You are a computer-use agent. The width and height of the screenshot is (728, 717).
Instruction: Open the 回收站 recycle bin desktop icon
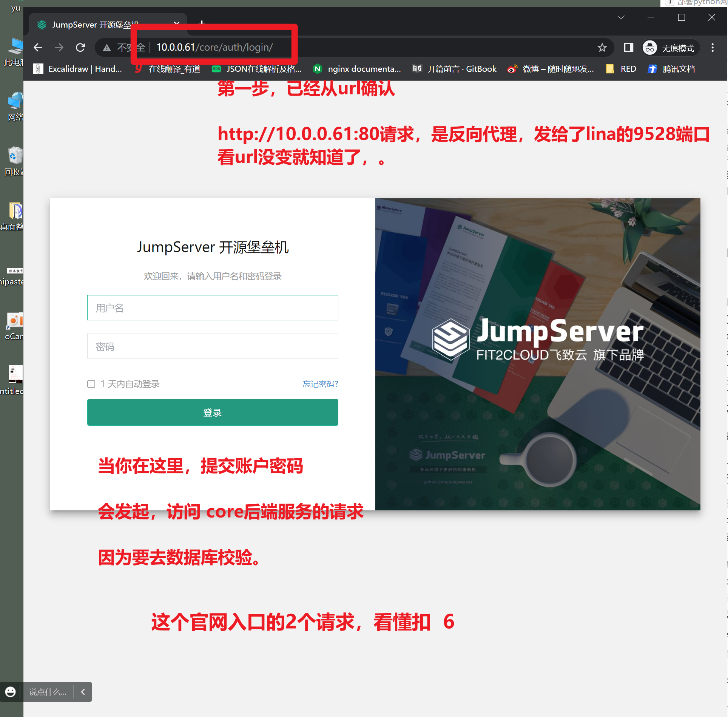pyautogui.click(x=14, y=161)
